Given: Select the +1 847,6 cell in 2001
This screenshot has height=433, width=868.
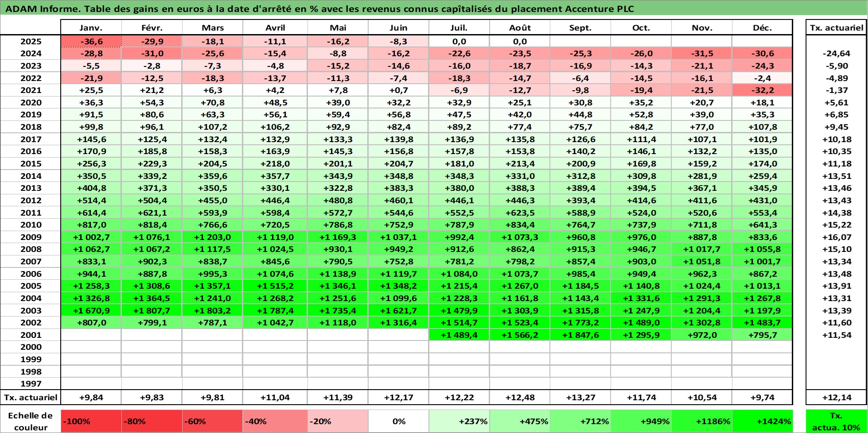Looking at the screenshot, I should click(580, 335).
